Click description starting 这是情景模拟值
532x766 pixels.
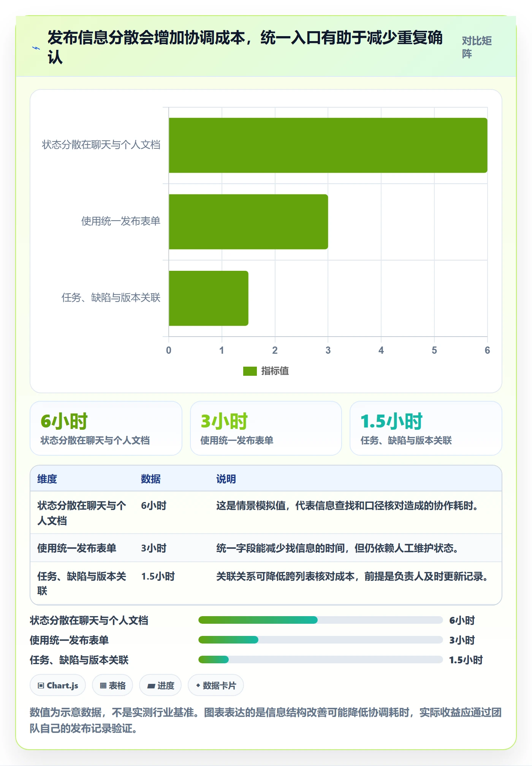click(347, 505)
